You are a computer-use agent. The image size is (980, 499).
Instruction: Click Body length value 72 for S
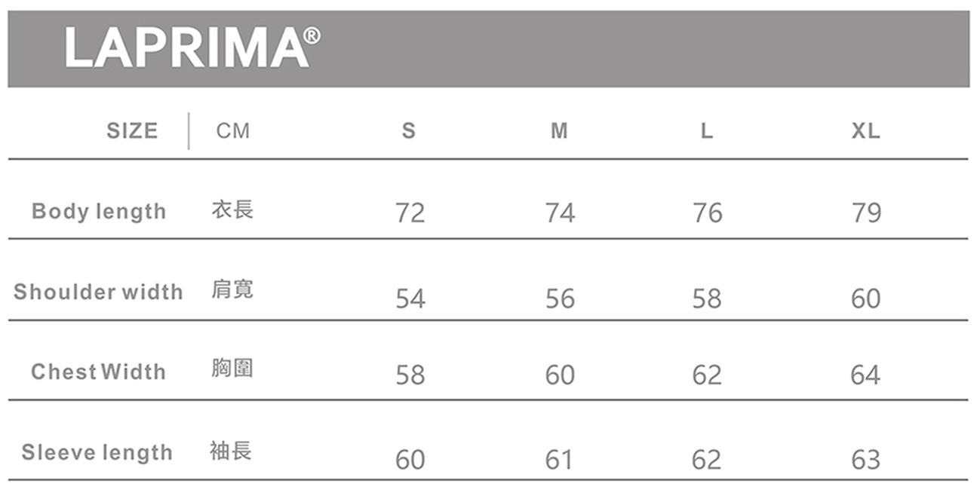click(410, 213)
